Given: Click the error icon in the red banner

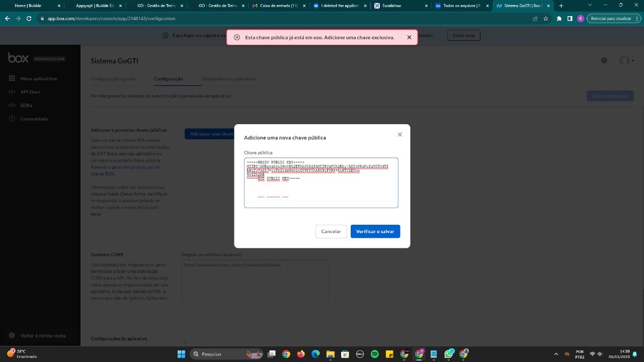Looking at the screenshot, I should point(237,37).
